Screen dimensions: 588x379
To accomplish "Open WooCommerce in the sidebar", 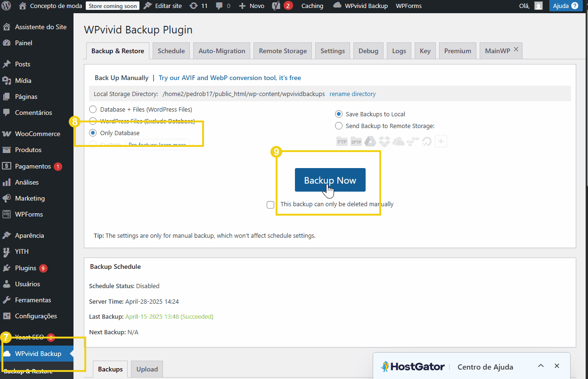I will (37, 134).
